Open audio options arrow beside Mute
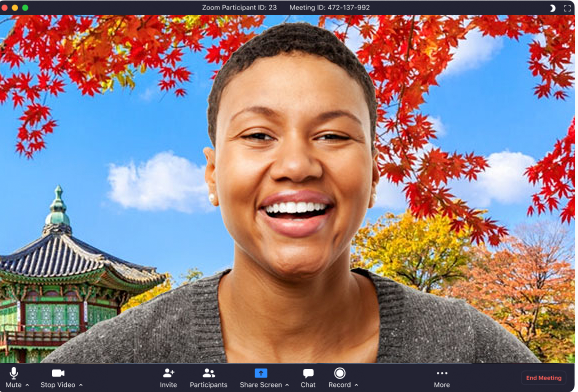The width and height of the screenshot is (578, 392). click(x=27, y=385)
